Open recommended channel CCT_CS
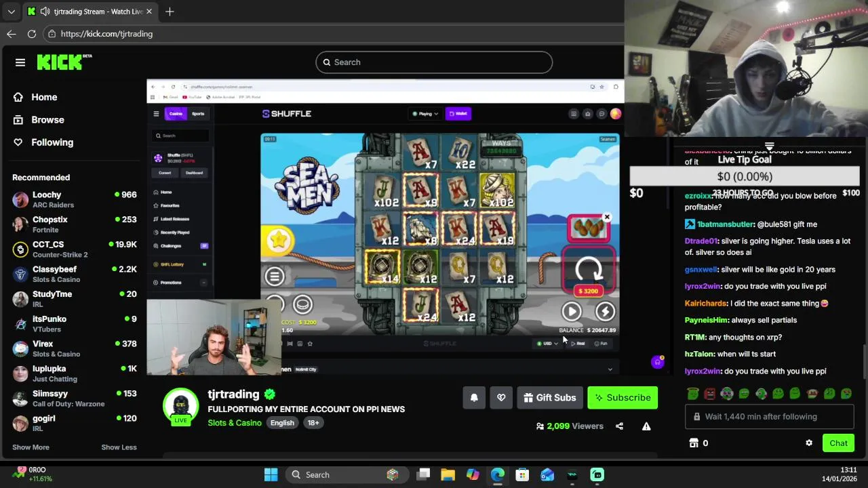Image resolution: width=868 pixels, height=488 pixels. [75, 249]
